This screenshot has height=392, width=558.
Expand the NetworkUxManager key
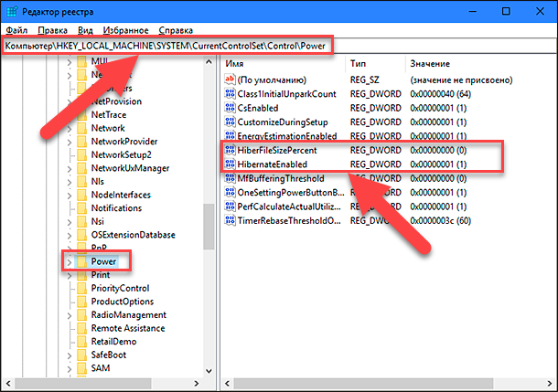coord(70,169)
